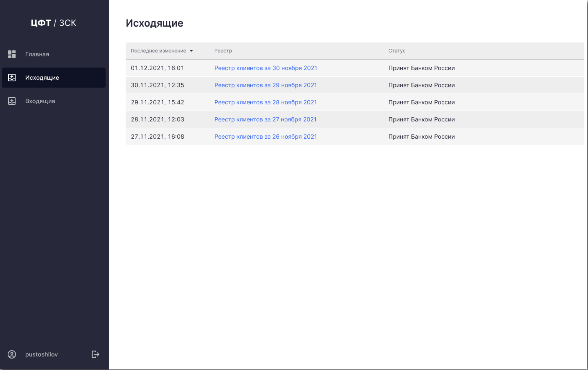Open Реестр клиентов за 27 ноября 2021
This screenshot has width=588, height=370.
265,119
